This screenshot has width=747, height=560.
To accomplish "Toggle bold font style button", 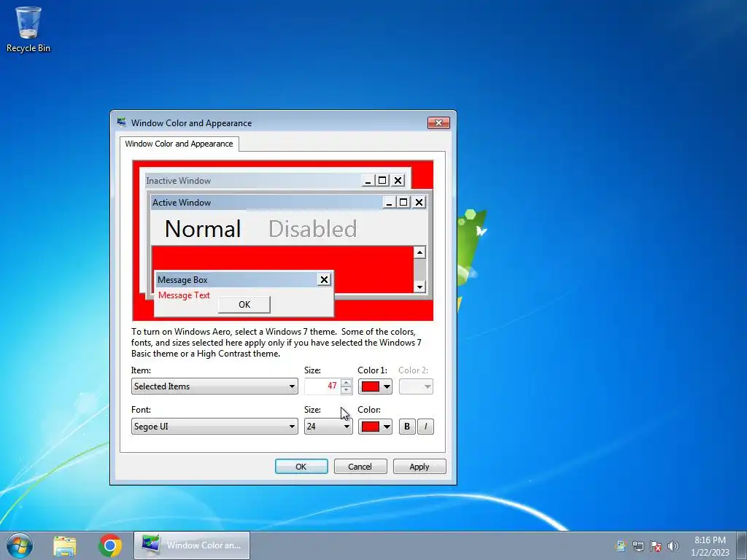I will [407, 426].
